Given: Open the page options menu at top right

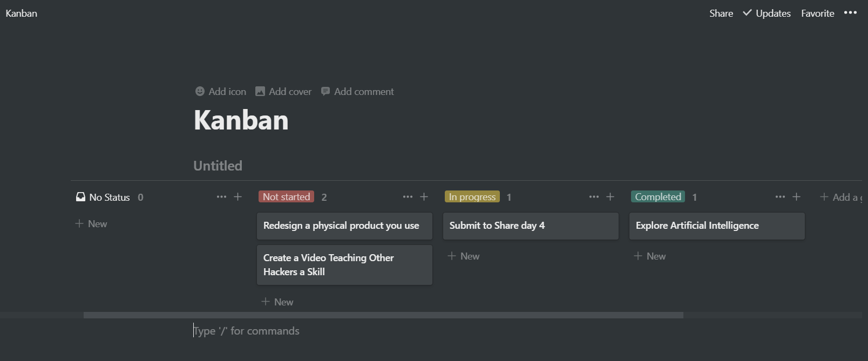Looking at the screenshot, I should pos(850,13).
